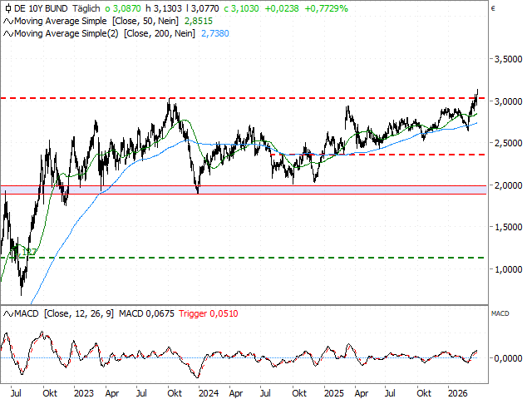Click the green dashed support line
The image size is (532, 399).
[x=249, y=258]
